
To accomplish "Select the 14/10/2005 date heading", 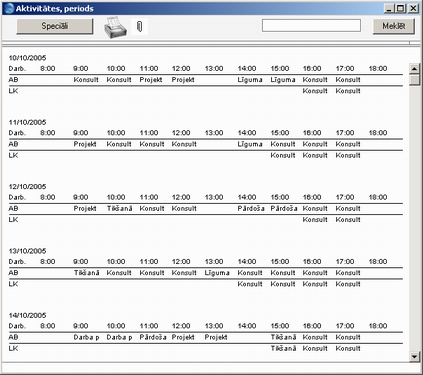I will coord(27,315).
